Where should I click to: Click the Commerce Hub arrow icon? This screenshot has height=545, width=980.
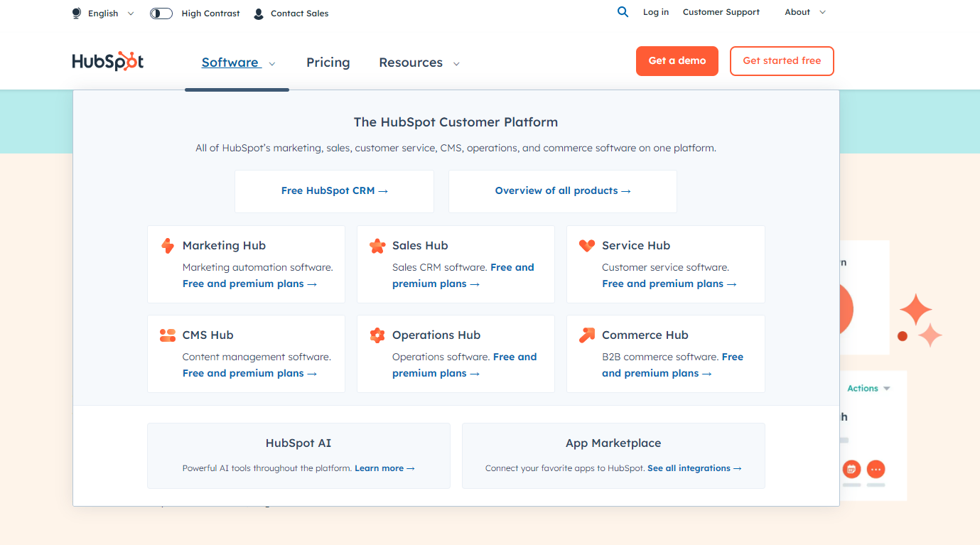(587, 335)
